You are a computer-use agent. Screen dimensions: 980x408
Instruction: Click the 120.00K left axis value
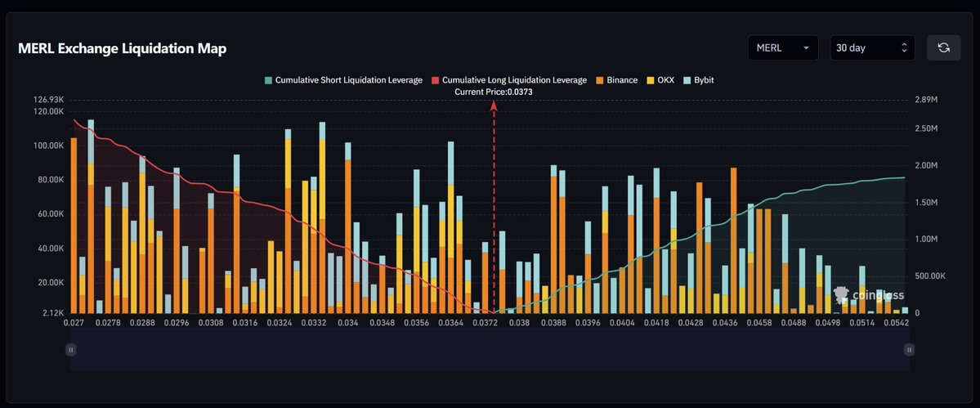pos(50,111)
